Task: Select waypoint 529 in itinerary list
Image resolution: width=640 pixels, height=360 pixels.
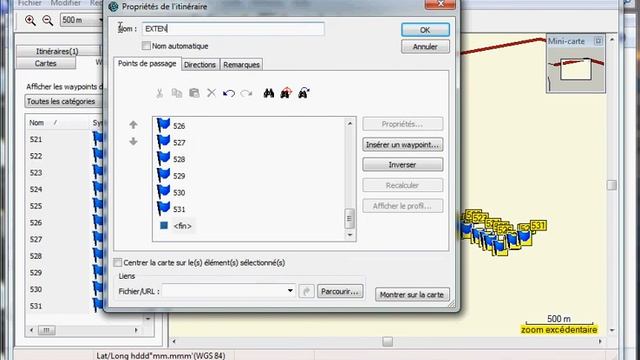Action: point(179,176)
